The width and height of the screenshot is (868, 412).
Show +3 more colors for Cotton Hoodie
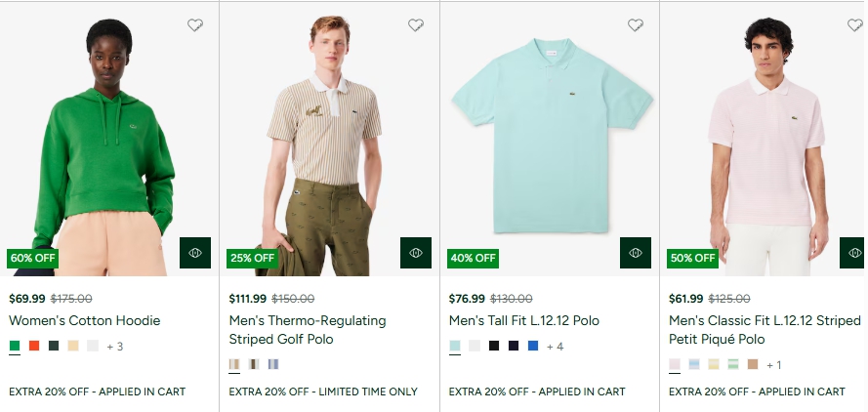(x=114, y=346)
